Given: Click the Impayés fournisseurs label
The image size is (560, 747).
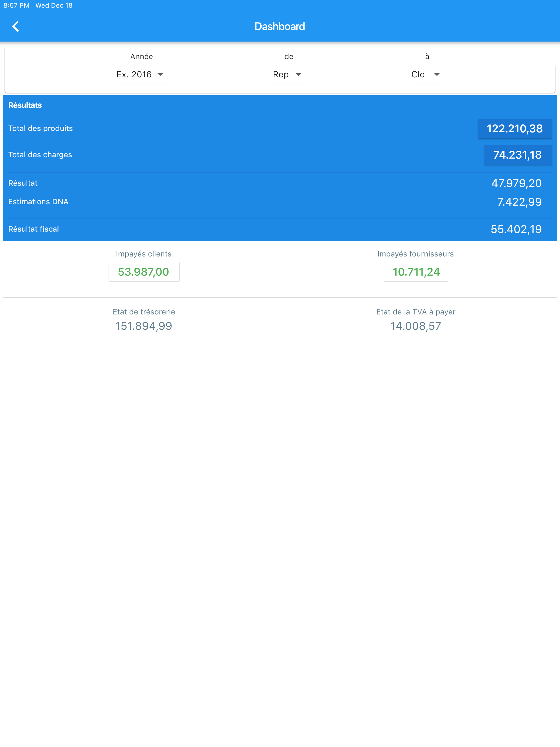Looking at the screenshot, I should [415, 254].
